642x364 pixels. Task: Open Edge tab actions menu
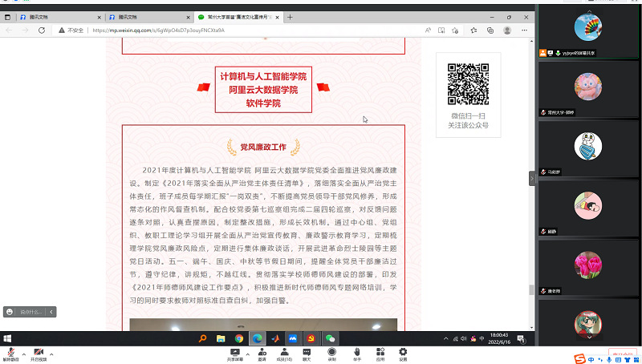click(x=7, y=17)
